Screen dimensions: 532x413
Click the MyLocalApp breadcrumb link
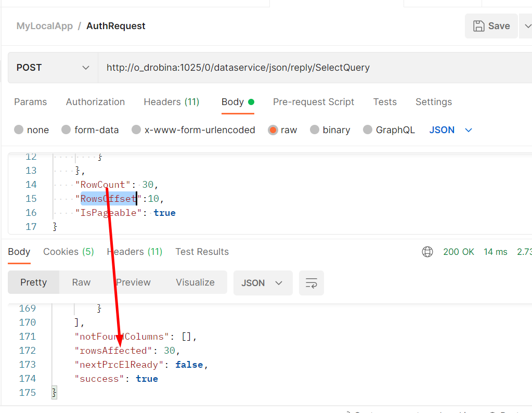click(x=44, y=26)
